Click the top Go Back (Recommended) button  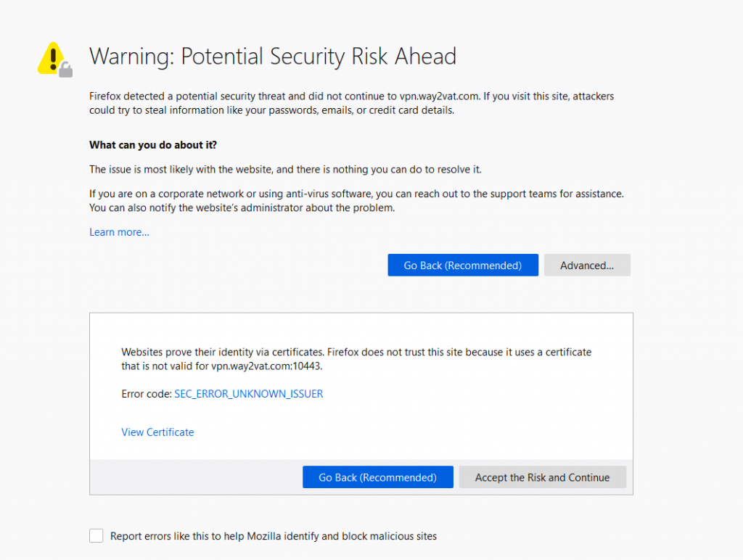tap(462, 265)
